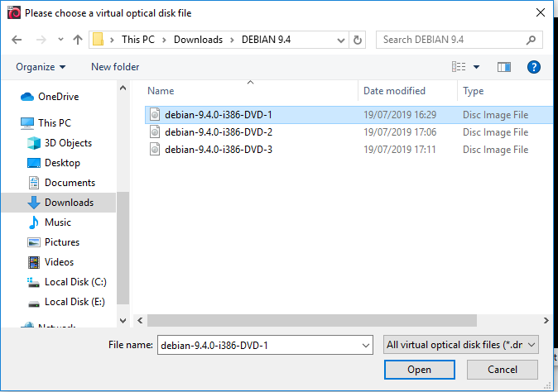Screen dimensions: 558x392
Task: Click date 19/07/2019 17:11 cell
Action: (x=399, y=150)
